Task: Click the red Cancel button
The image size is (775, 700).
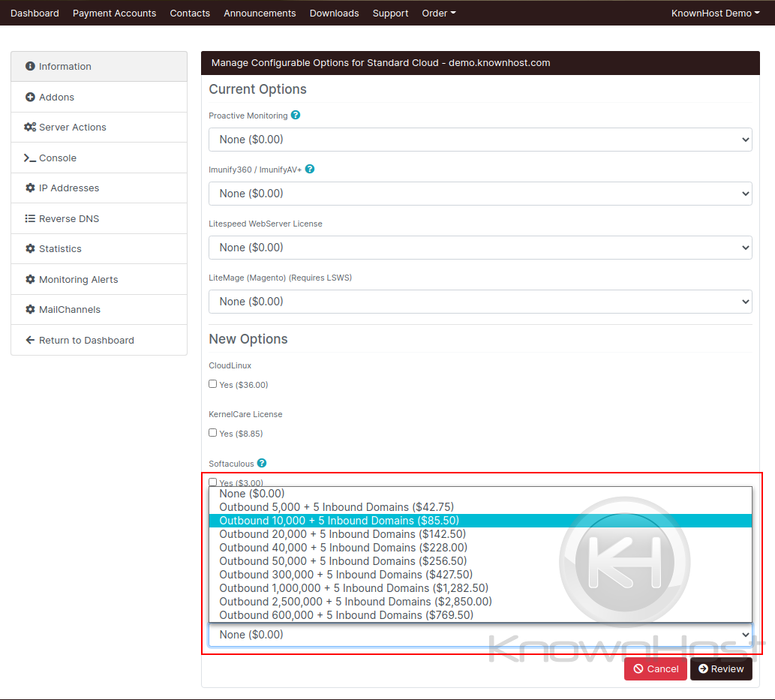Action: coord(656,668)
